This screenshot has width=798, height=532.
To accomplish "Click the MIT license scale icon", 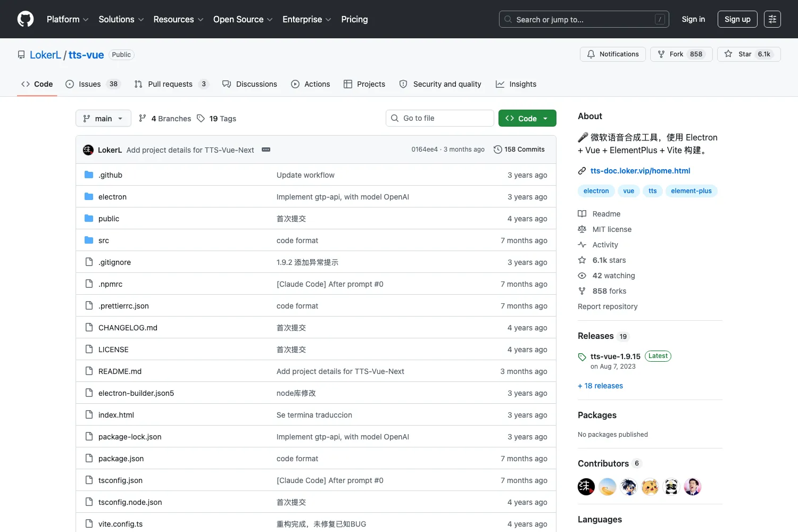I will click(582, 229).
